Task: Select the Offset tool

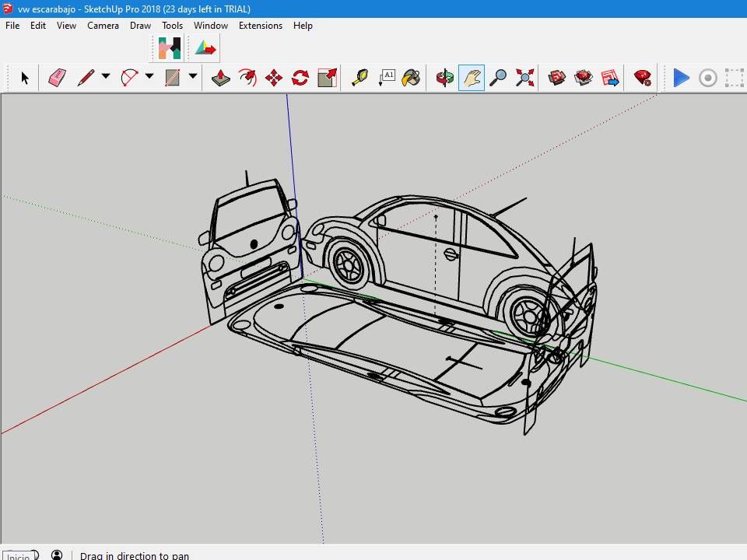Action: pos(247,78)
